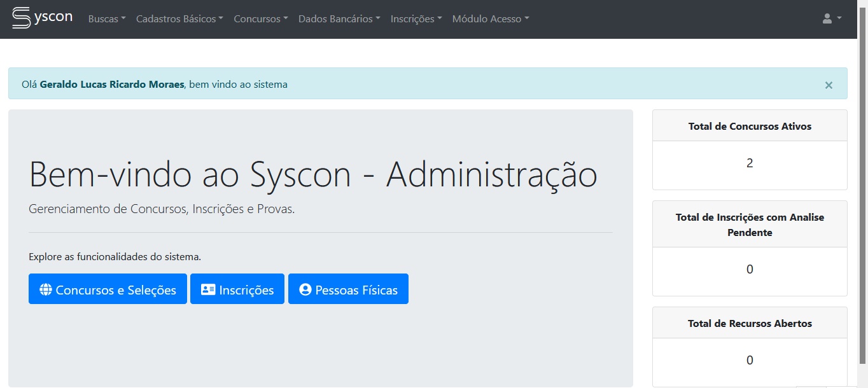Click the person icon on Pessoas Físicas button
868x388 pixels.
click(x=305, y=290)
